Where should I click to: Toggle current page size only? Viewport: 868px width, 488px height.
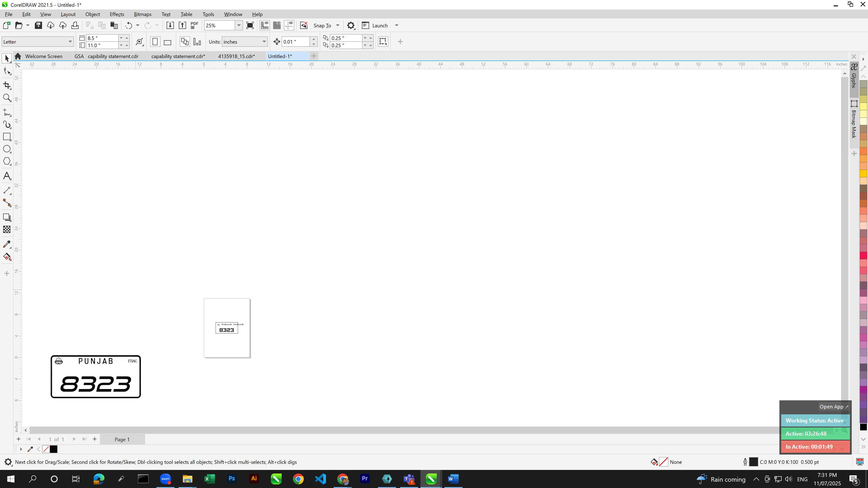pyautogui.click(x=197, y=42)
